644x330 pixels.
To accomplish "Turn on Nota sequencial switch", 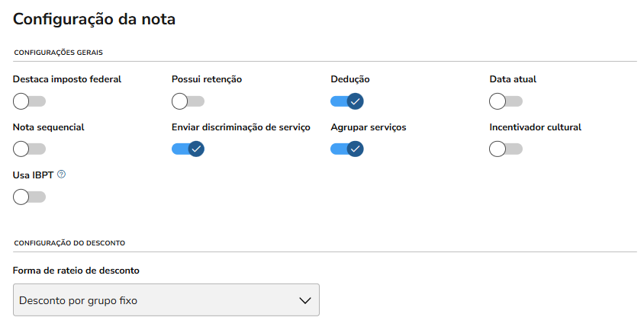I will (29, 149).
